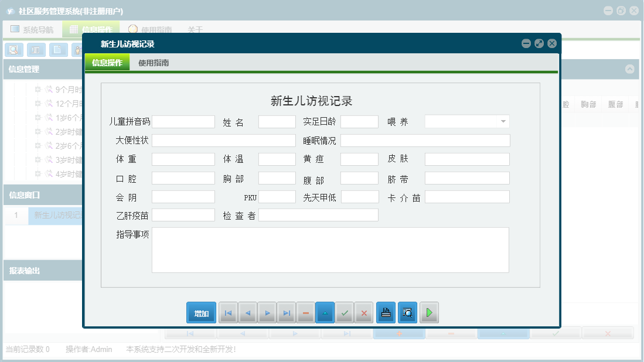Click the edit record up-triangle button

(325, 313)
